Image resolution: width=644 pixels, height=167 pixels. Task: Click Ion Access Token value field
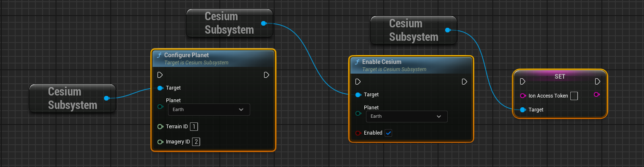click(574, 96)
